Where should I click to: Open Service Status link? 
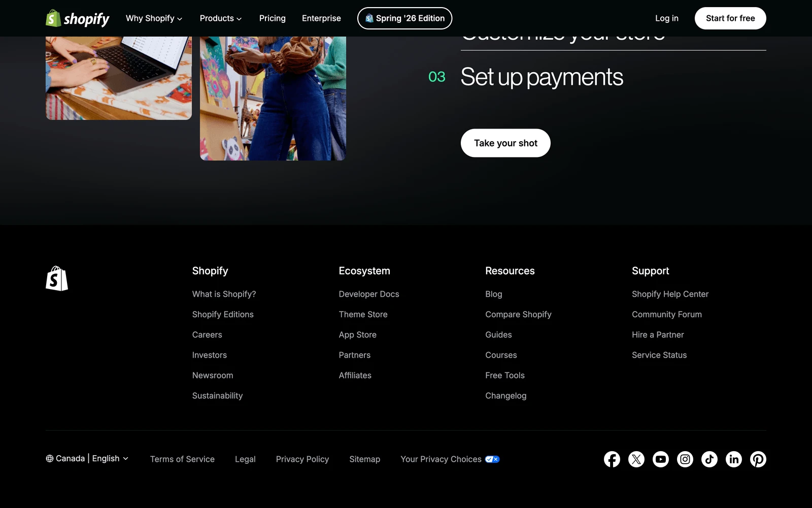[659, 355]
